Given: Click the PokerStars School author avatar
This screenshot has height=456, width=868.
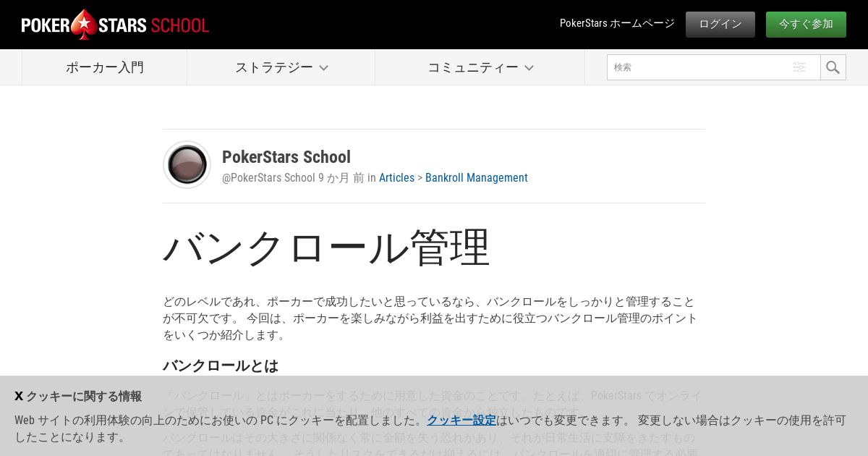Looking at the screenshot, I should pyautogui.click(x=187, y=164).
